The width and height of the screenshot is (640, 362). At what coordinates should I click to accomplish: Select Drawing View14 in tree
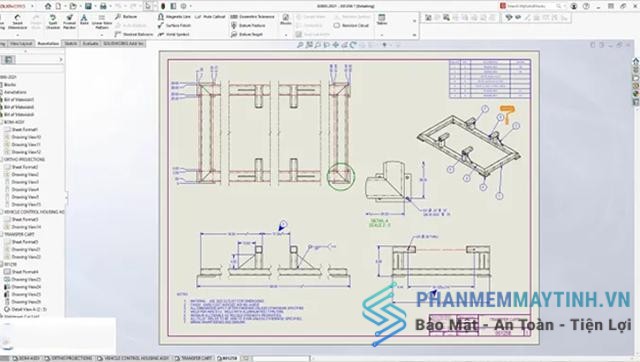coord(26,227)
